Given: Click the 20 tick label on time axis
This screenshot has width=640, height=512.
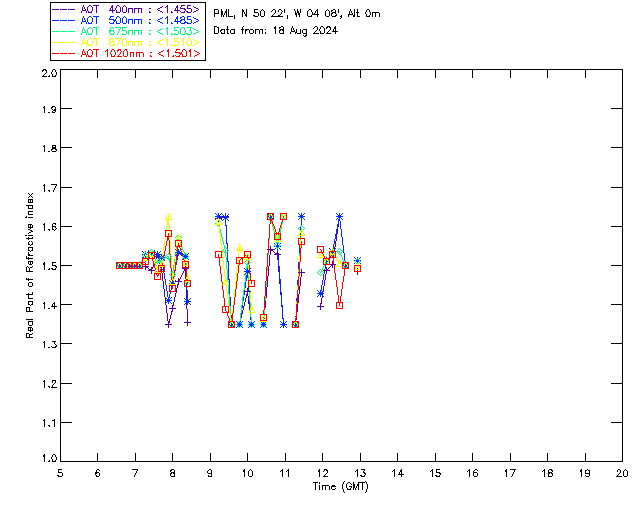Looking at the screenshot, I should [622, 473].
